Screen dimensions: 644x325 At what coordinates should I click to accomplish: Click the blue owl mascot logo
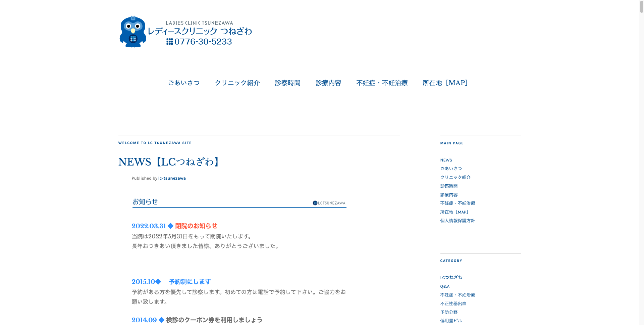click(x=133, y=32)
